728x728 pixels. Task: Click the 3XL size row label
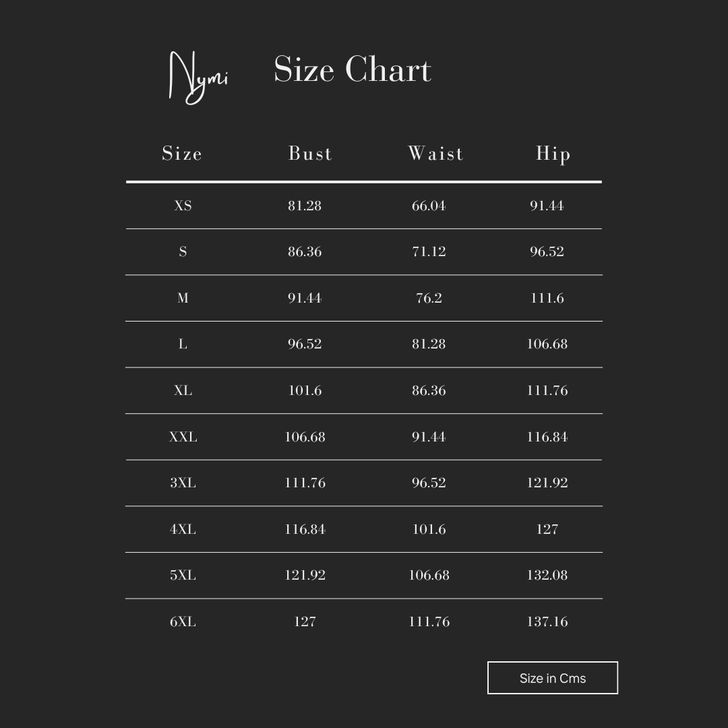[x=183, y=483]
